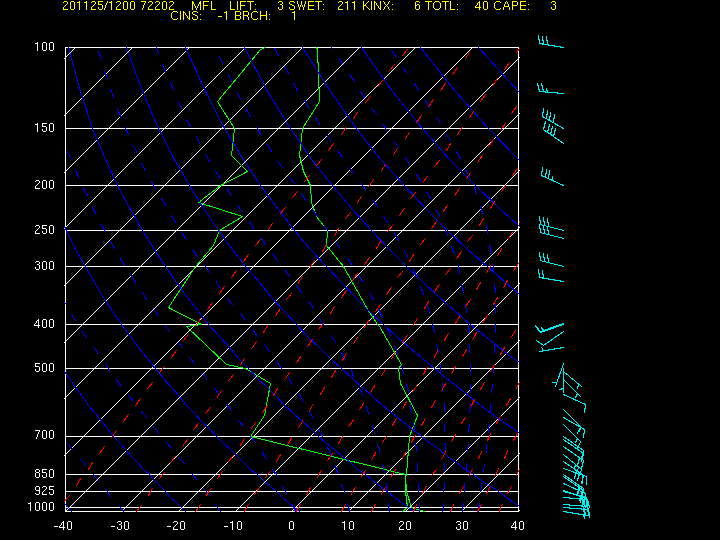Viewport: 720px width, 540px height.
Task: Click the 250 pressure level label
Action: tap(44, 230)
